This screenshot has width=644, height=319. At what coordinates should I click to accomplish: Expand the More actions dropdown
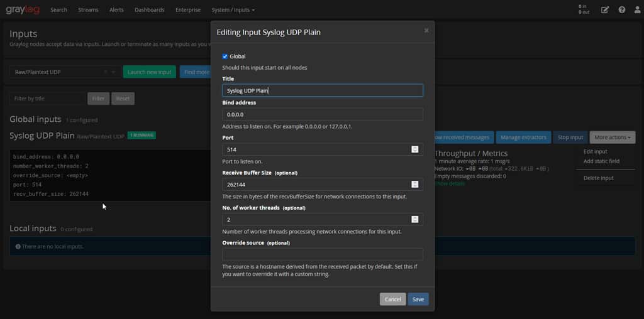613,138
